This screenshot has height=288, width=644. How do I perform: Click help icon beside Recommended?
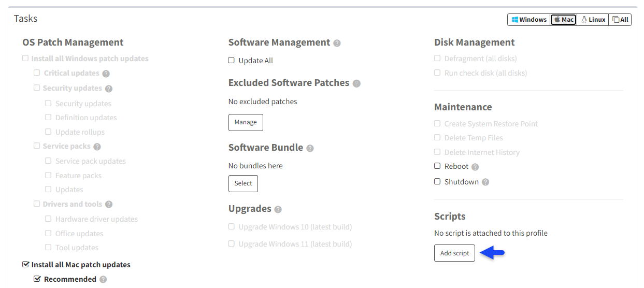(103, 280)
